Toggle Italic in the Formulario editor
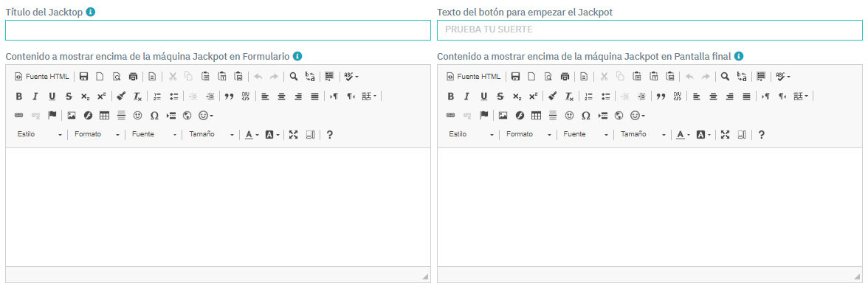Viewport: 868px width, 289px height. pos(35,96)
